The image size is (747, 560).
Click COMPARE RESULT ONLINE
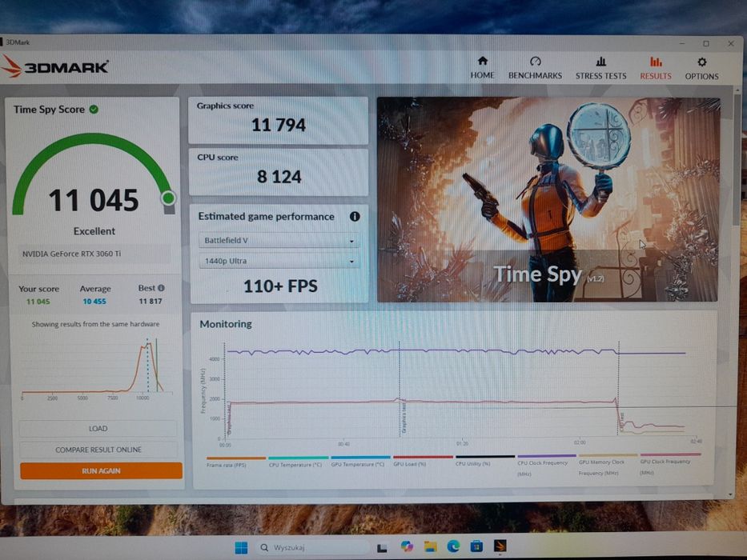[98, 450]
